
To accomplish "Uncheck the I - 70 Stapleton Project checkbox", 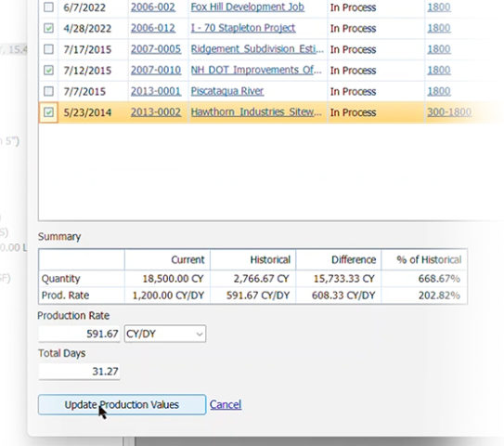I will [48, 28].
